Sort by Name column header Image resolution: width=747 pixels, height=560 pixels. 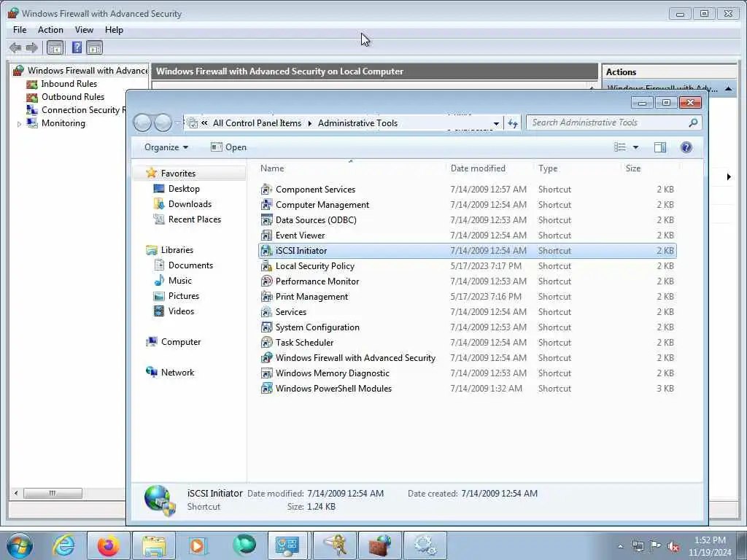(x=272, y=168)
